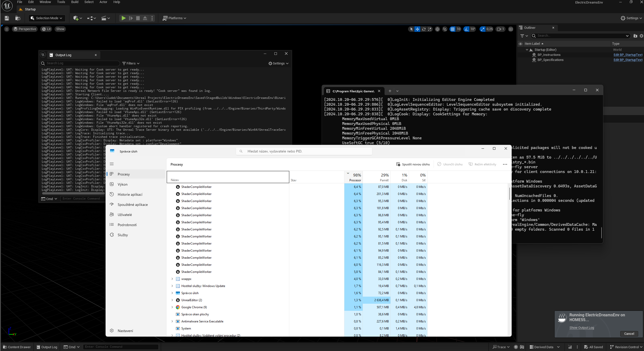Viewport: 644px width, 351px height.
Task: Open the surface snapping options icon
Action: click(445, 29)
